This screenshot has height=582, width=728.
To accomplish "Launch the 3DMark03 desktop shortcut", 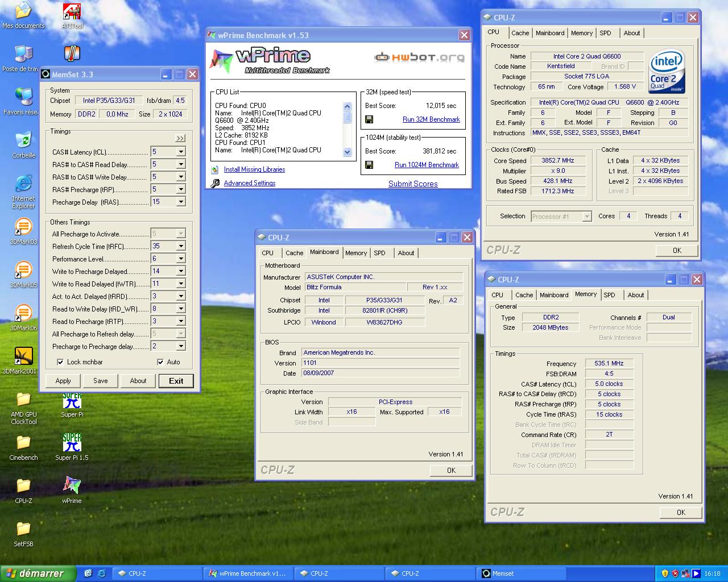I will tap(23, 226).
